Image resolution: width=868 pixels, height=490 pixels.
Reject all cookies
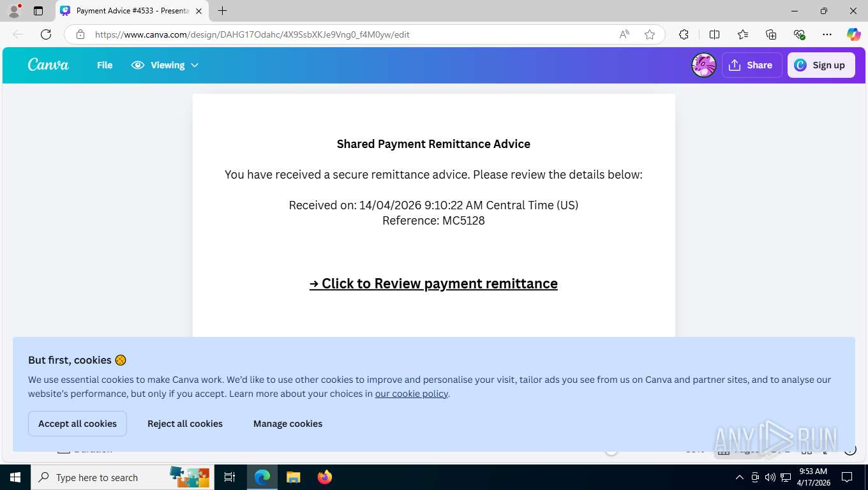click(185, 424)
